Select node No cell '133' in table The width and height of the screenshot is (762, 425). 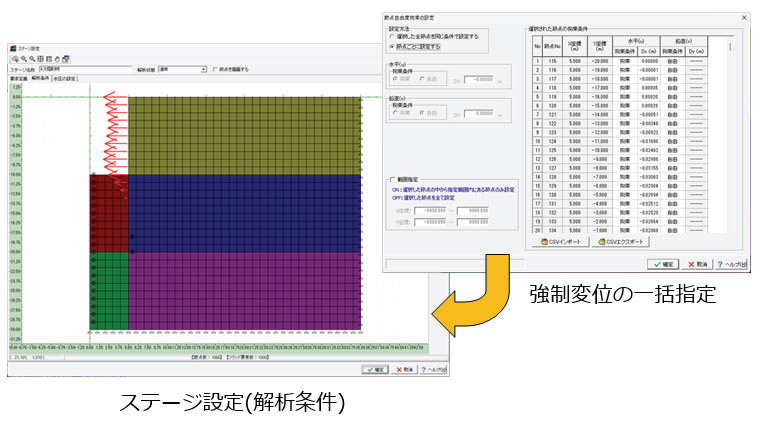click(x=552, y=221)
